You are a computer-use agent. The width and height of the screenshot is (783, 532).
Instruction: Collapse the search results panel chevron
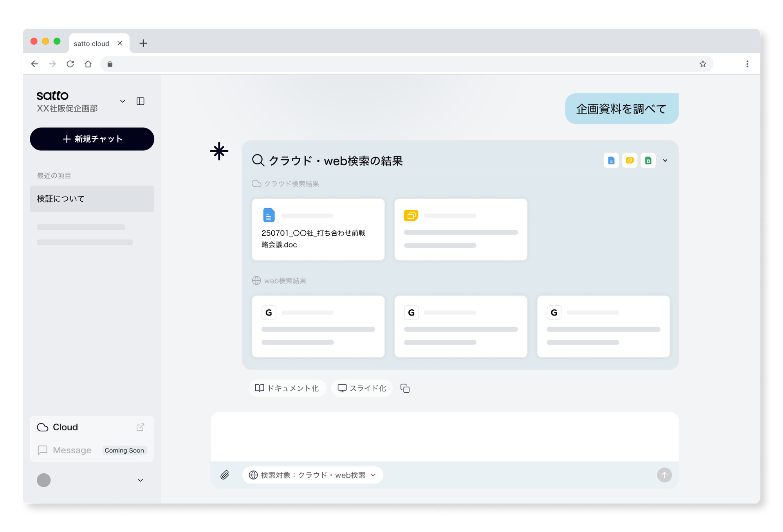click(x=665, y=161)
